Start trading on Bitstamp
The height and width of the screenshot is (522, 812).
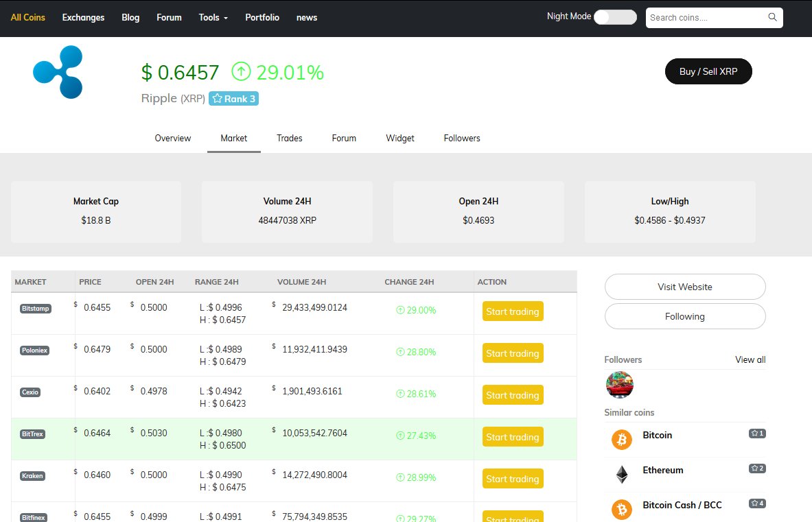point(513,311)
